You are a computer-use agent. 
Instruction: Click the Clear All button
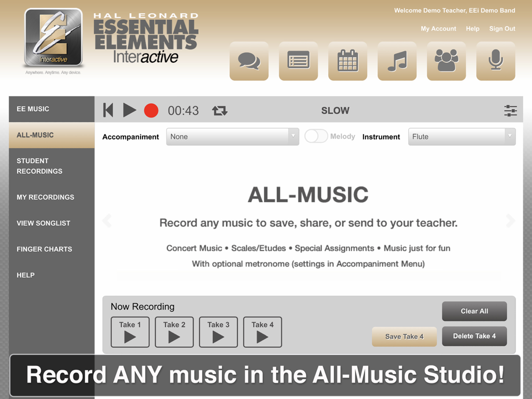tap(475, 311)
